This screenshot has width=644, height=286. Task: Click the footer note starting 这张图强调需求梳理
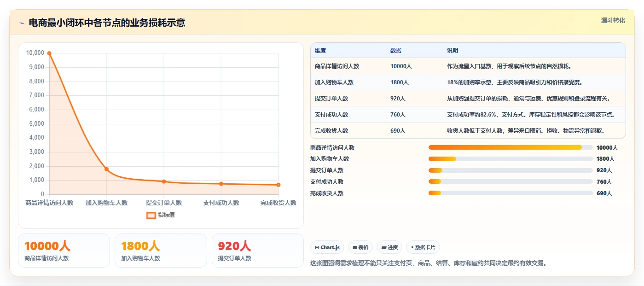(429, 263)
